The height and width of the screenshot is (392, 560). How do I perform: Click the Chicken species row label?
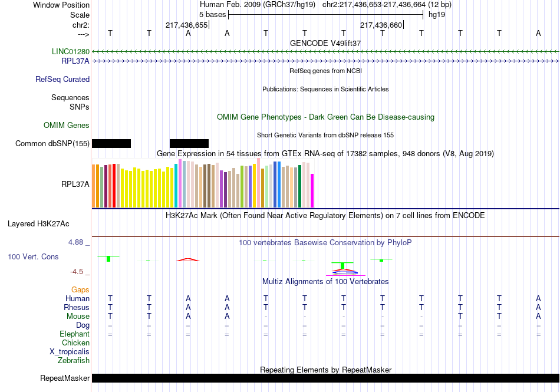[x=75, y=342]
